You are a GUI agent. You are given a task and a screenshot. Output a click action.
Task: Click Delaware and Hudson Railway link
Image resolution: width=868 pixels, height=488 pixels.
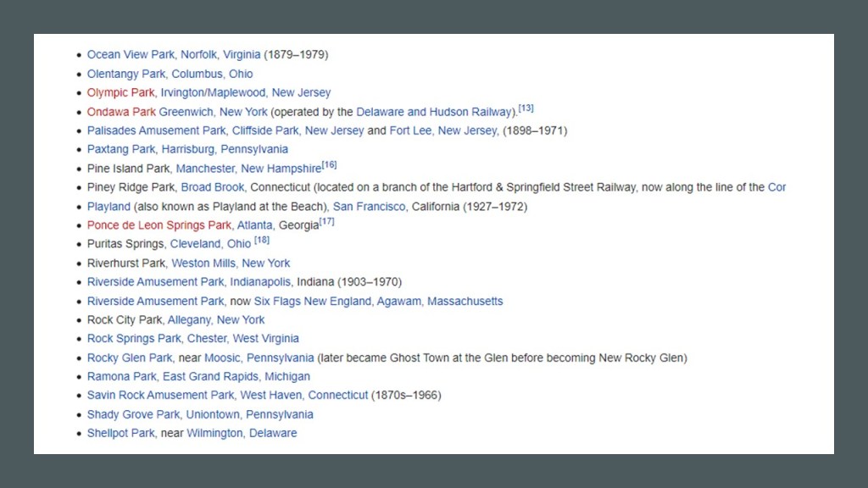tap(435, 112)
